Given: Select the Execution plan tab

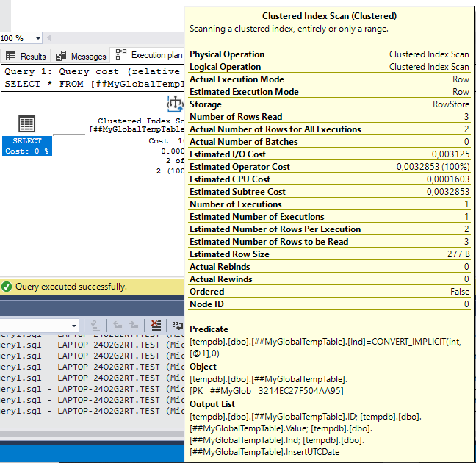Looking at the screenshot, I should point(148,55).
